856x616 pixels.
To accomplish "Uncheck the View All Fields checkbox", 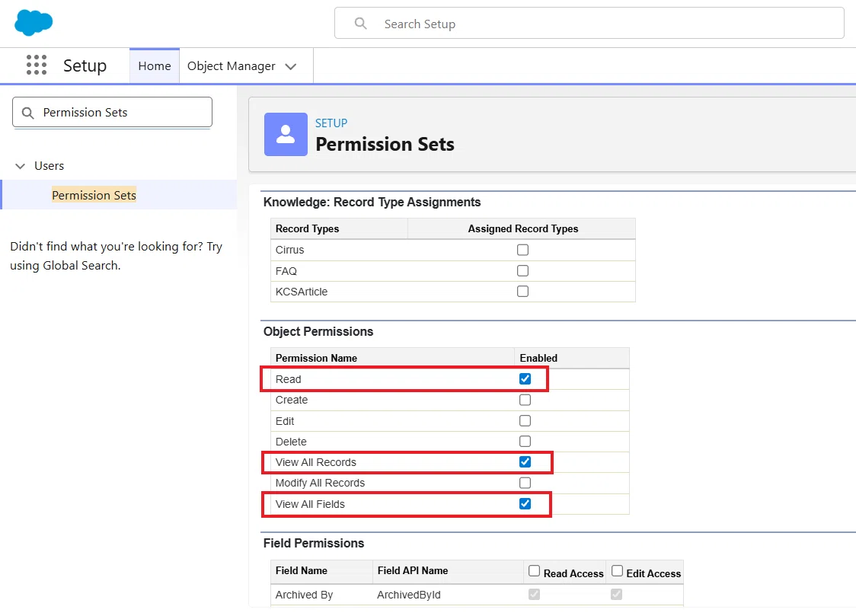I will [525, 503].
